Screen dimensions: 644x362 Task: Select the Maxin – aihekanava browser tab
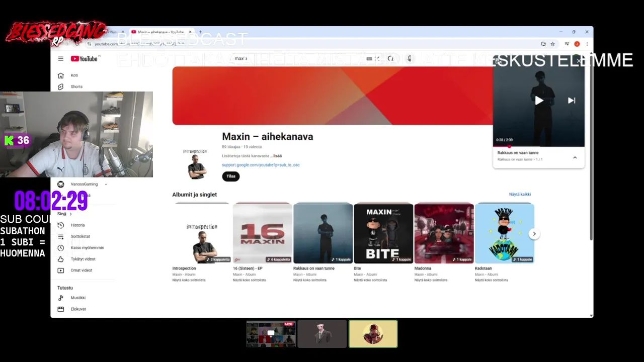(x=161, y=32)
